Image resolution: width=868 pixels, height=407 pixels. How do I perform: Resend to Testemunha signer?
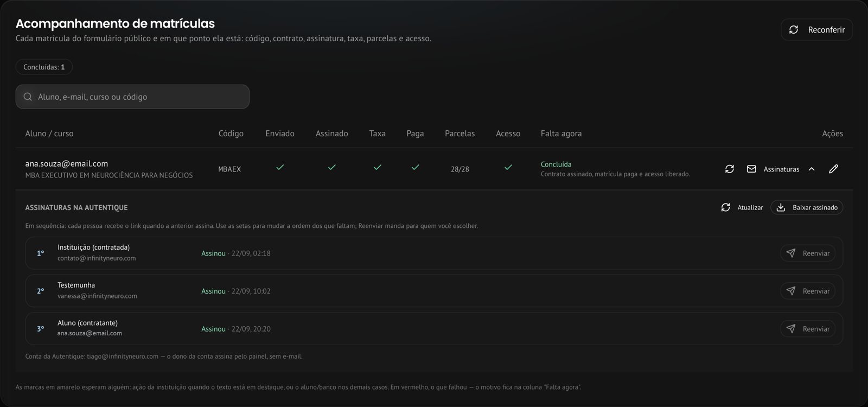pyautogui.click(x=808, y=291)
